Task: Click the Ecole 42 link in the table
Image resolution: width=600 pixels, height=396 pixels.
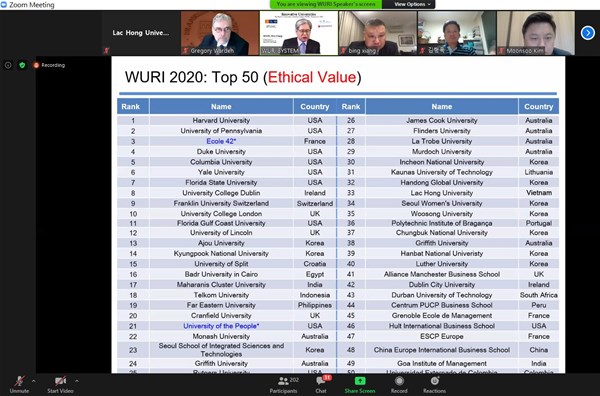Action: pyautogui.click(x=221, y=141)
